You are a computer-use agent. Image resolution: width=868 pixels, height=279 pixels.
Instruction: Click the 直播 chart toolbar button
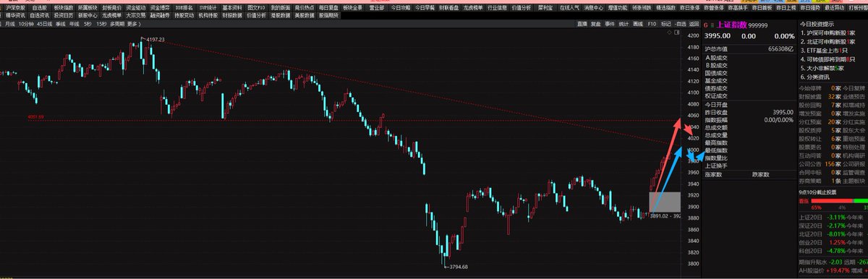[x=582, y=24]
